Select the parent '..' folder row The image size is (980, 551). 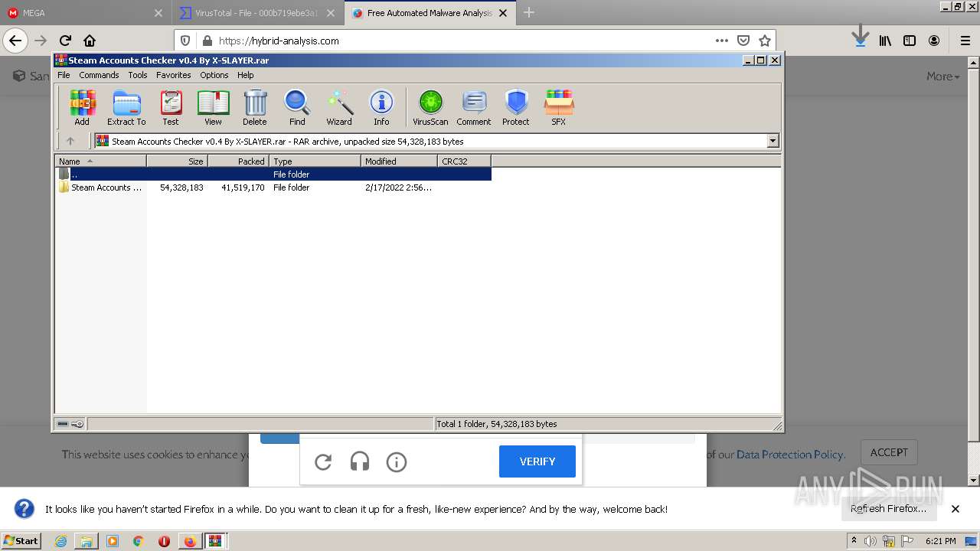(x=273, y=174)
